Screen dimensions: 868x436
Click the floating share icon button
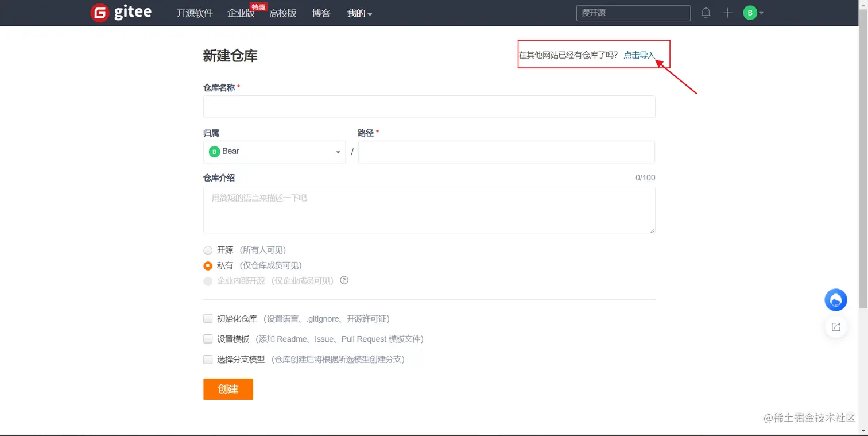click(836, 327)
